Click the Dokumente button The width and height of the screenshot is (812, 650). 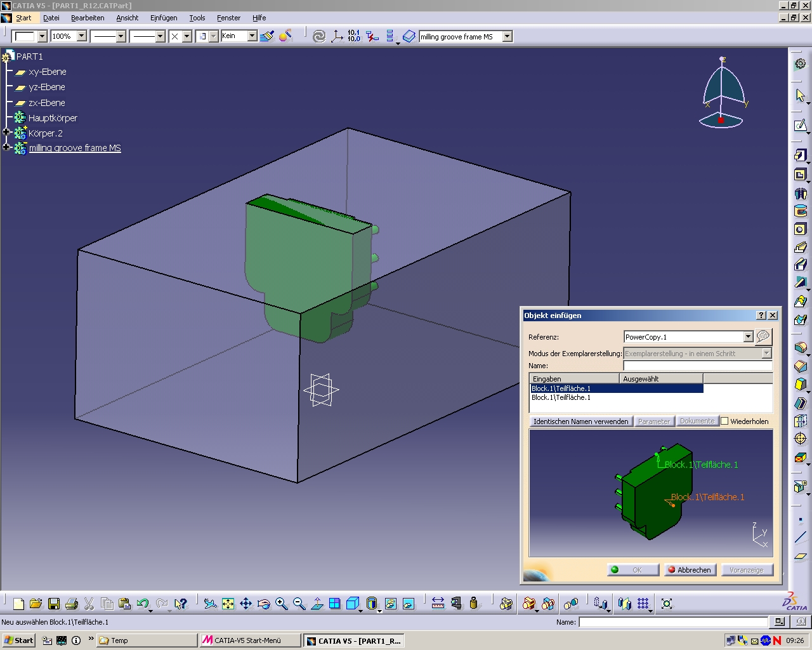tap(697, 421)
